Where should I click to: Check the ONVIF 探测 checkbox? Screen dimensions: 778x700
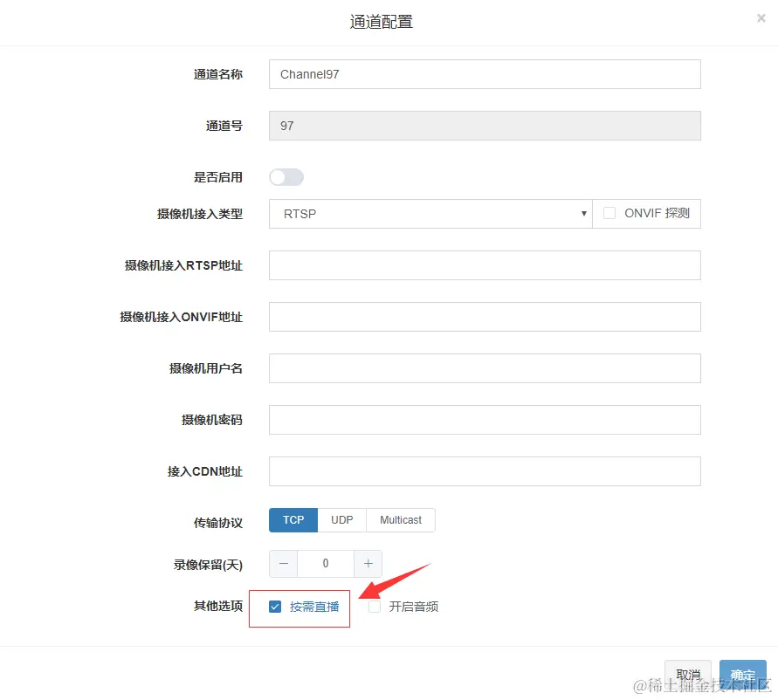609,212
